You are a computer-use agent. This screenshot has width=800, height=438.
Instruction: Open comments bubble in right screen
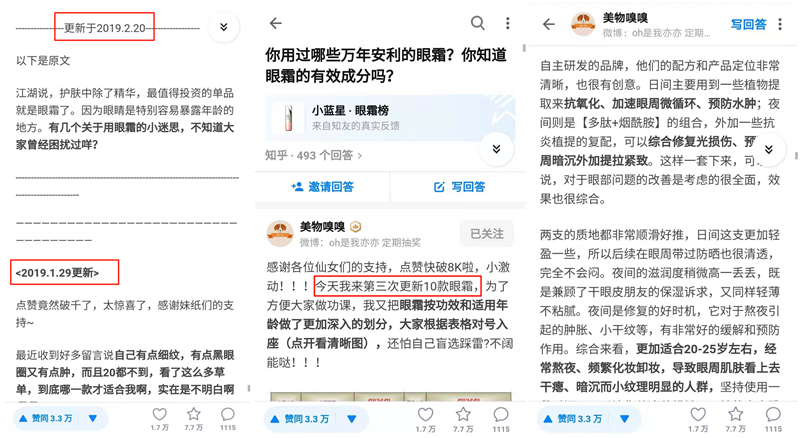[773, 414]
